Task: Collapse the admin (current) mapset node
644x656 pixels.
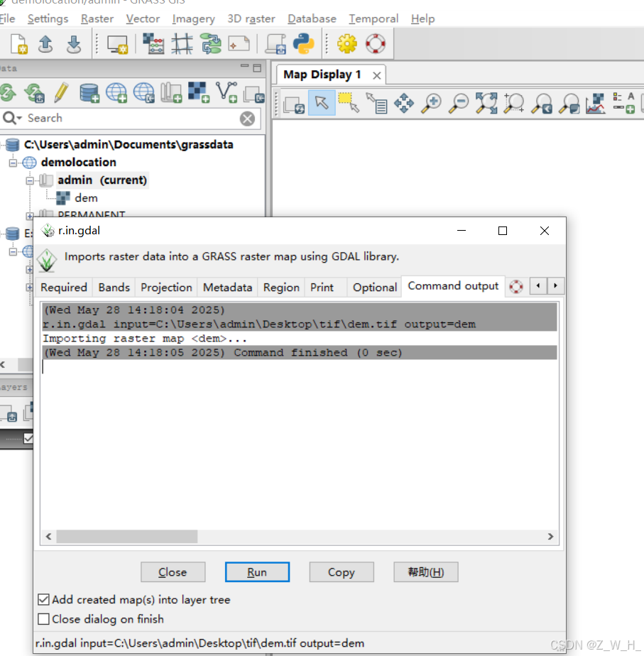Action: click(30, 180)
